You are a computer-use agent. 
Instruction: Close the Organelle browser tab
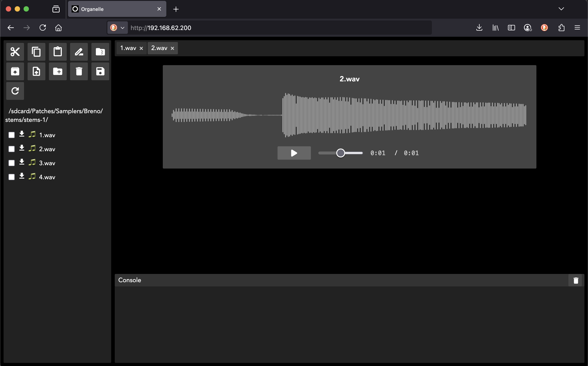pyautogui.click(x=159, y=9)
